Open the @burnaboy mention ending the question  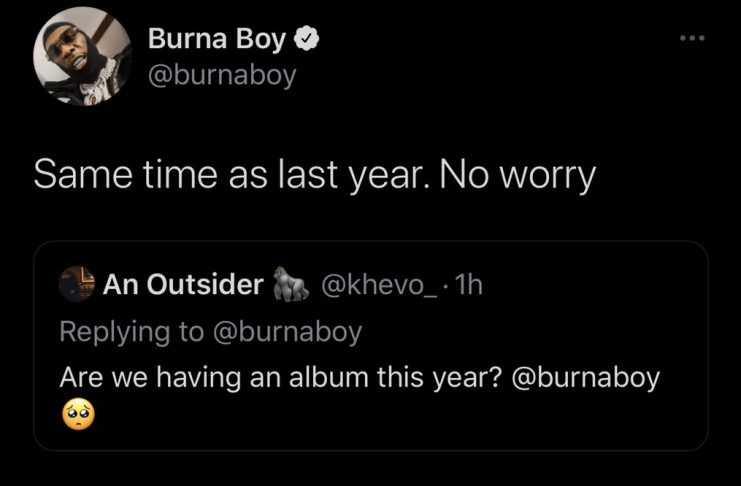pyautogui.click(x=586, y=379)
